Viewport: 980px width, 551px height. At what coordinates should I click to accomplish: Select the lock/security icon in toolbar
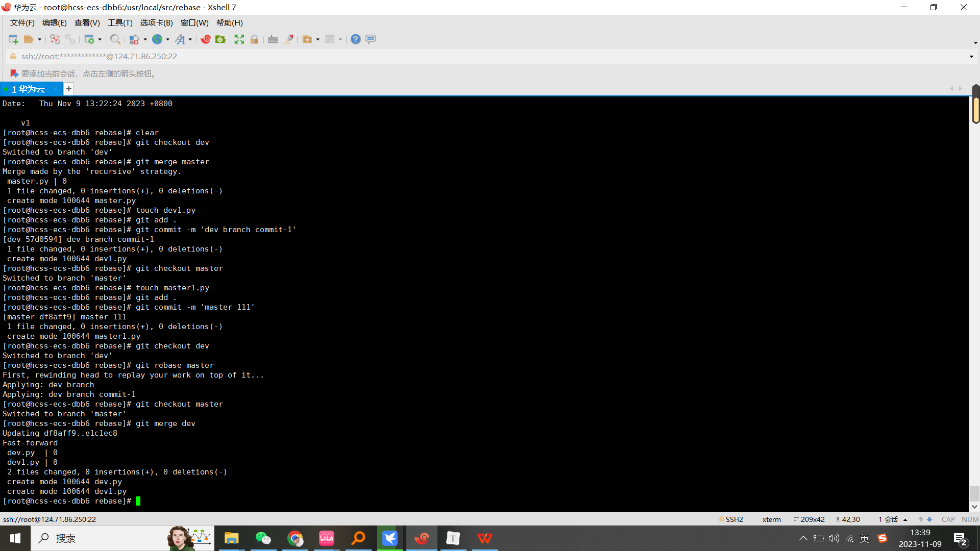(254, 39)
